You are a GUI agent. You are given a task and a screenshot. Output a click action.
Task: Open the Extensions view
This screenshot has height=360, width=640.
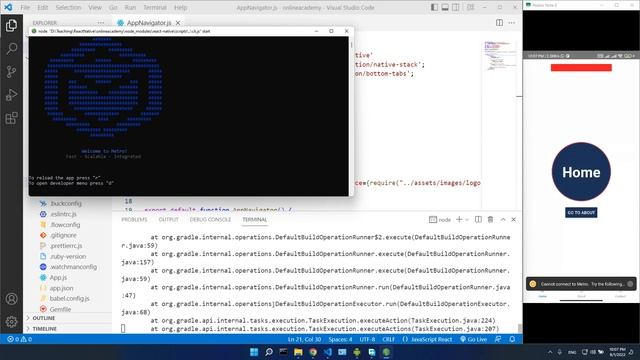[11, 118]
